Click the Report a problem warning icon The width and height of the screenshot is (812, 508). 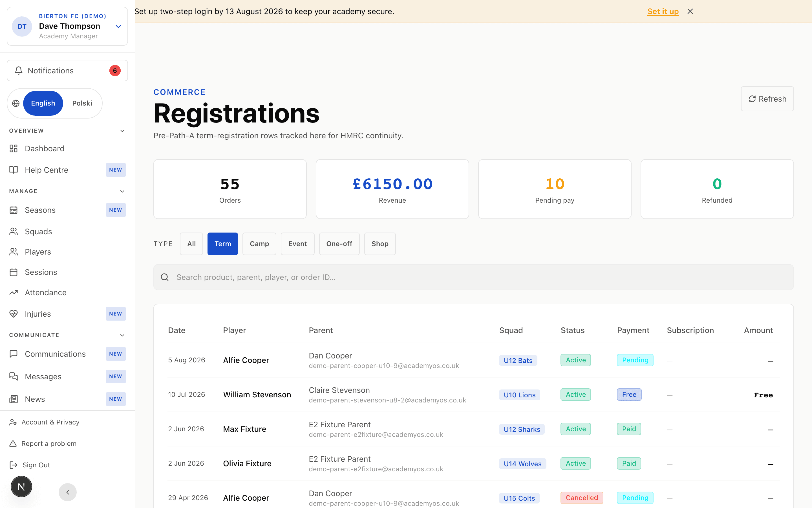(13, 443)
